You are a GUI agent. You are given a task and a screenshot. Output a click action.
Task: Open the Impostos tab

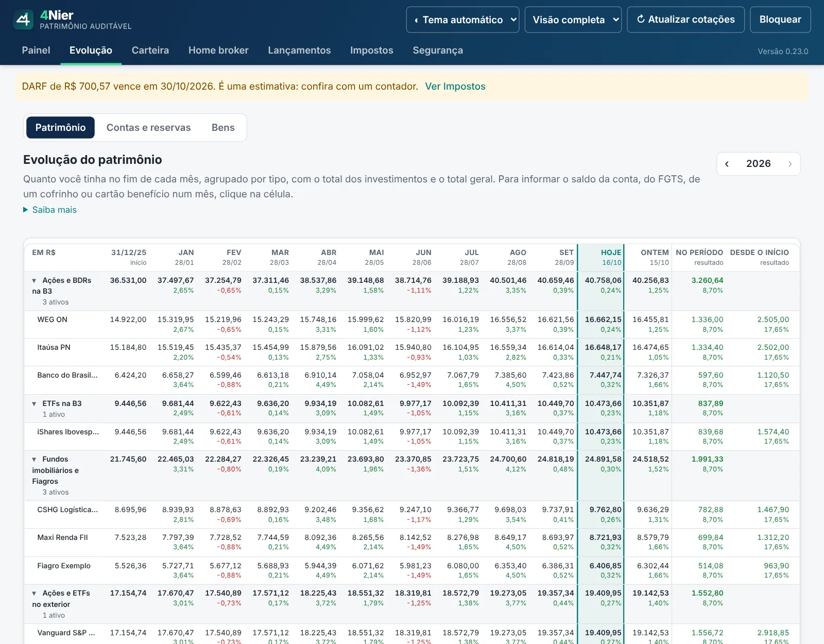tap(371, 50)
